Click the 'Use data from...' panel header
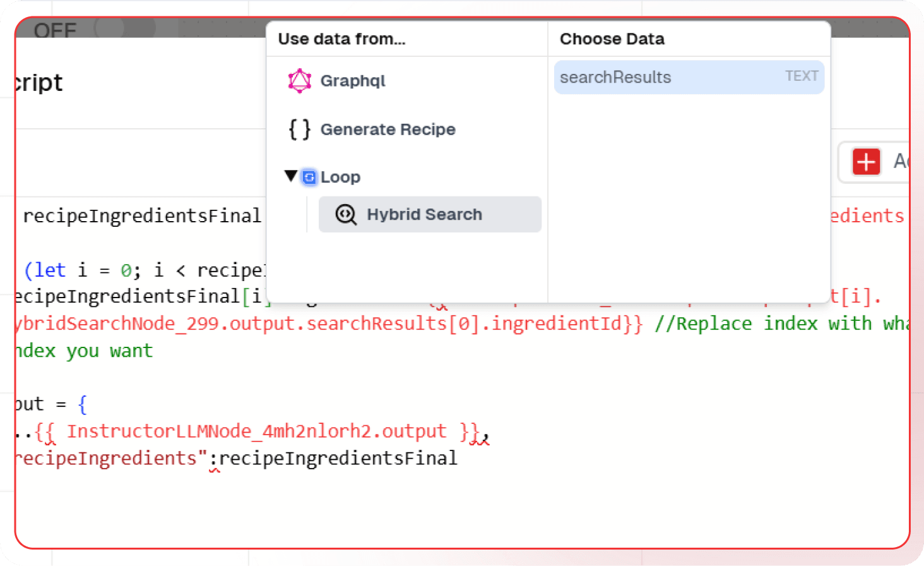This screenshot has height=566, width=924. point(341,39)
